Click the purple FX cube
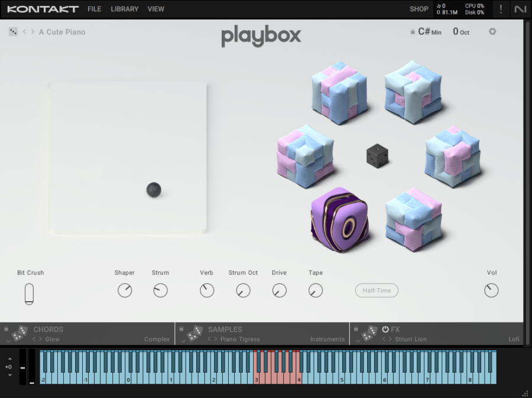Screen dimensions: 532x398 [x=339, y=221]
